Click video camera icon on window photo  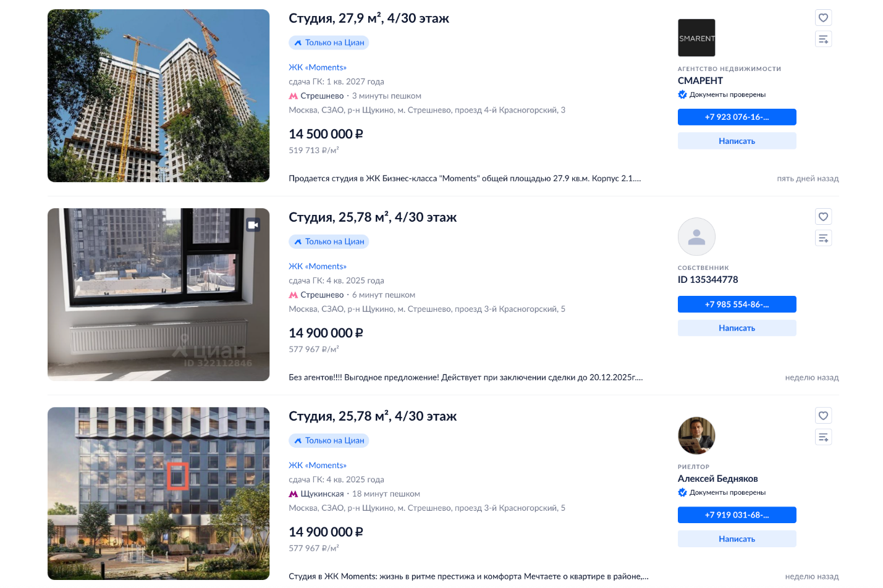click(253, 225)
